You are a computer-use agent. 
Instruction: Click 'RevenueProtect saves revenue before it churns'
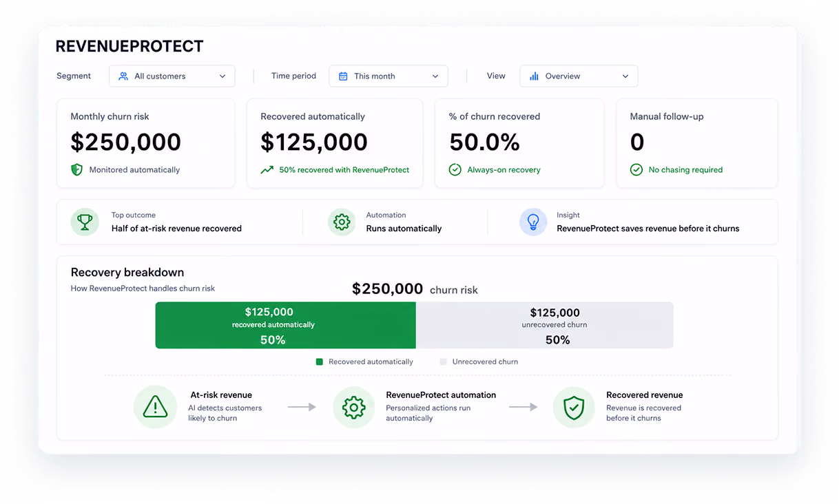pos(648,229)
